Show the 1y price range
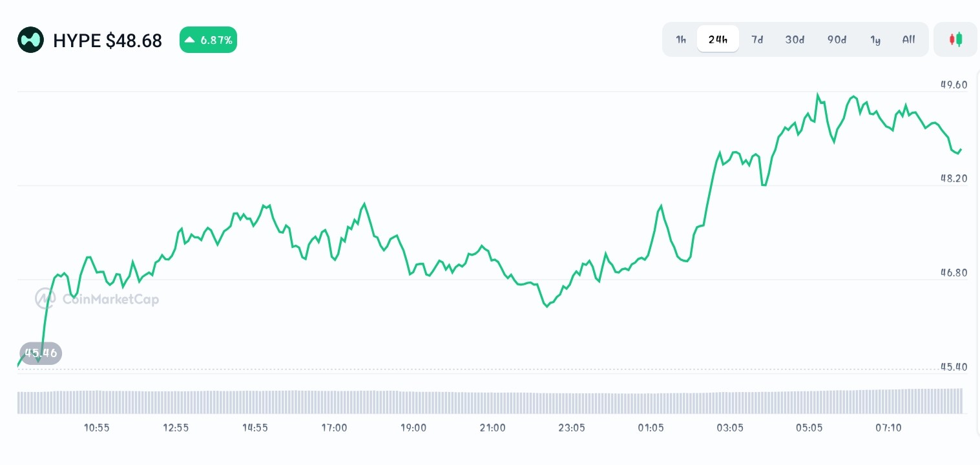This screenshot has width=980, height=465. pos(875,39)
